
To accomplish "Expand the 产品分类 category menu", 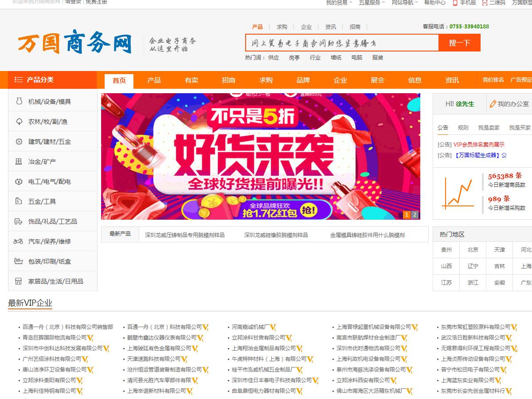I will (x=52, y=80).
